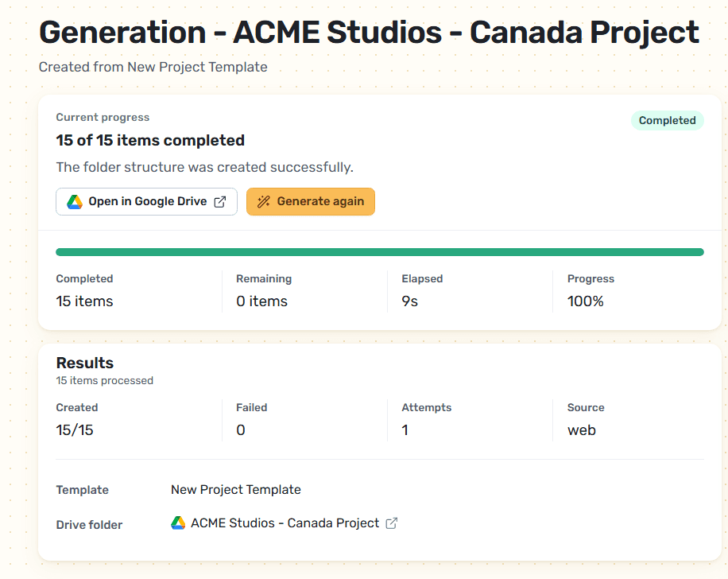Screen dimensions: 728x579
Task: Click the Failed count '0'
Action: (241, 430)
